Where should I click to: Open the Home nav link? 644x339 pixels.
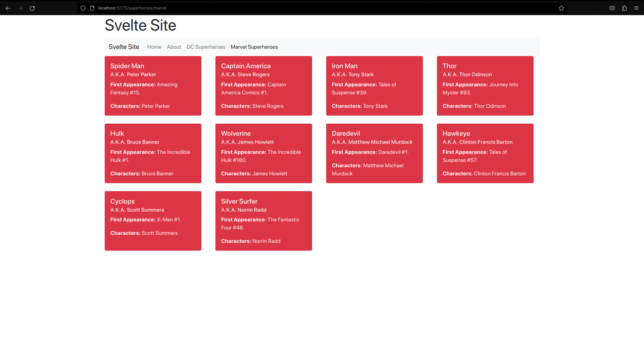(x=154, y=47)
